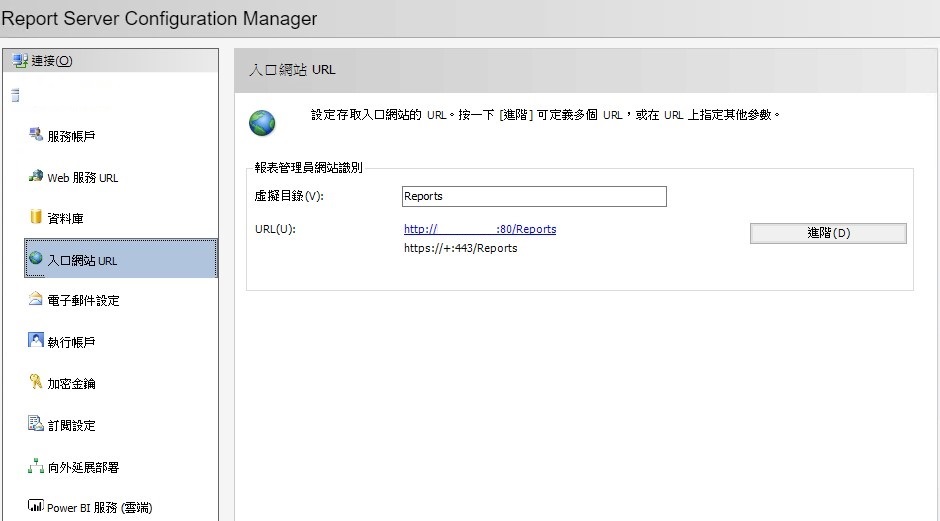The width and height of the screenshot is (940, 521).
Task: Click the 電子郵件設定 envelope icon
Action: coord(36,300)
